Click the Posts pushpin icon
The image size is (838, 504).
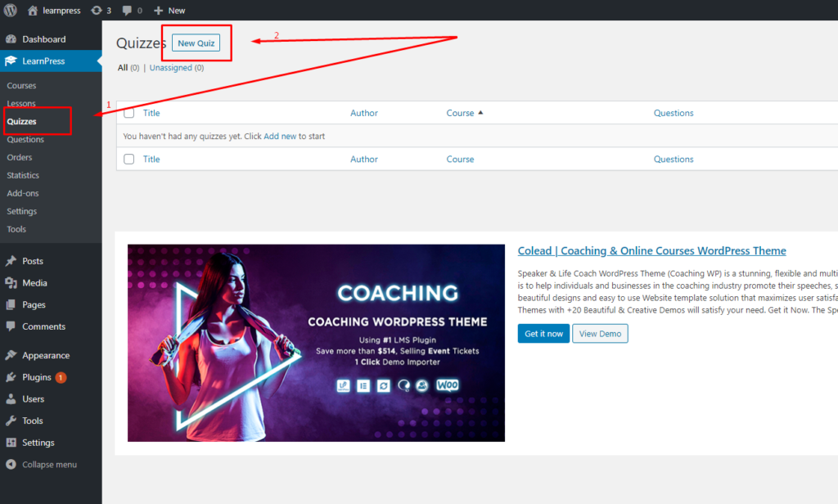(11, 261)
